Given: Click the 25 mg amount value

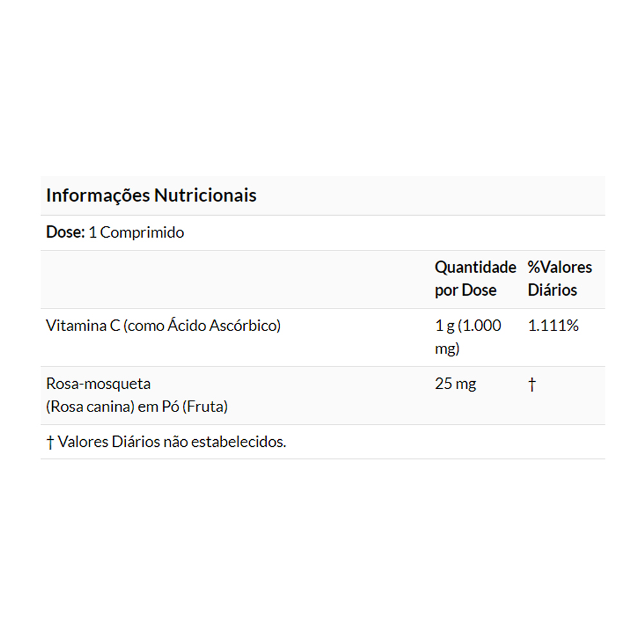Looking at the screenshot, I should coord(455,384).
